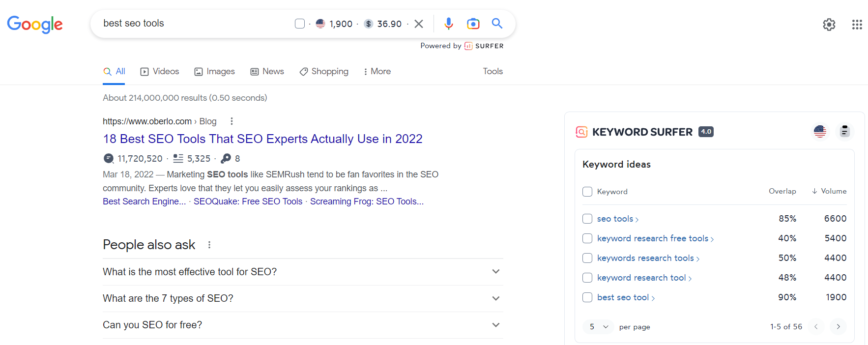Select all keywords with header checkbox

pyautogui.click(x=587, y=192)
